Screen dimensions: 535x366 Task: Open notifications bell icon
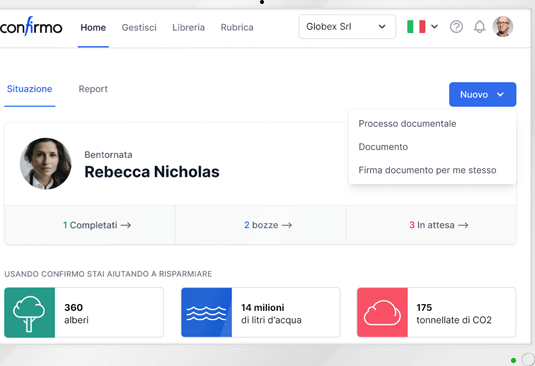(x=479, y=27)
